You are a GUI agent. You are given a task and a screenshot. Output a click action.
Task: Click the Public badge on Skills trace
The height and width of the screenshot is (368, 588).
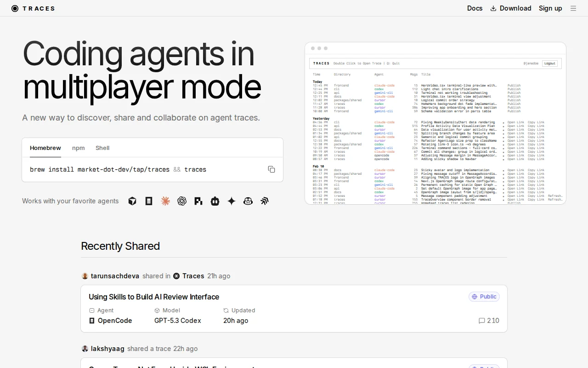(484, 297)
